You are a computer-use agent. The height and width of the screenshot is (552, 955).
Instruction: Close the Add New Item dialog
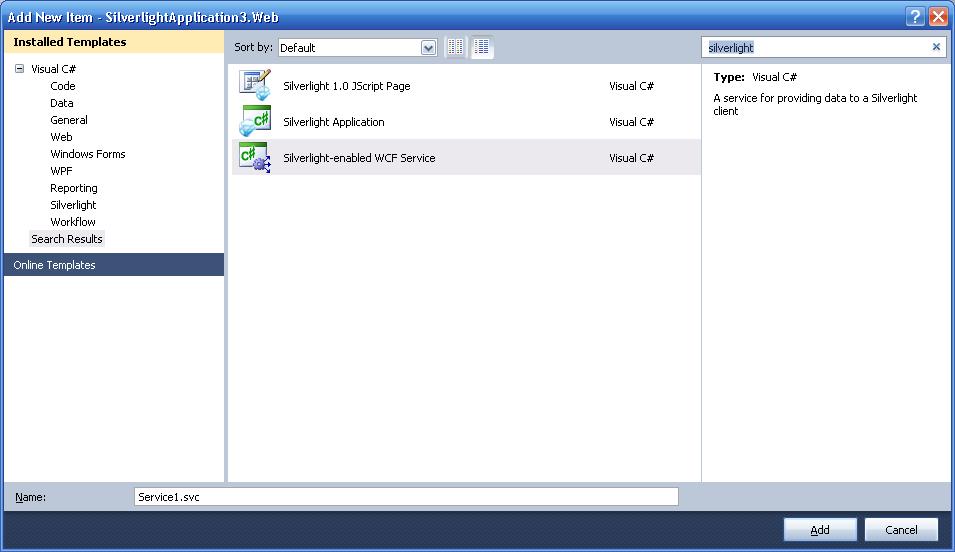tap(938, 16)
